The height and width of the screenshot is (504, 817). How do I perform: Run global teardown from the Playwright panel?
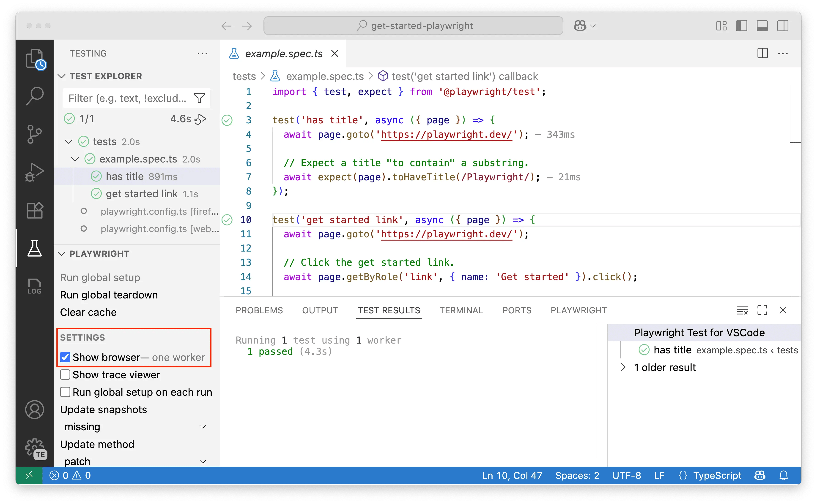(109, 295)
